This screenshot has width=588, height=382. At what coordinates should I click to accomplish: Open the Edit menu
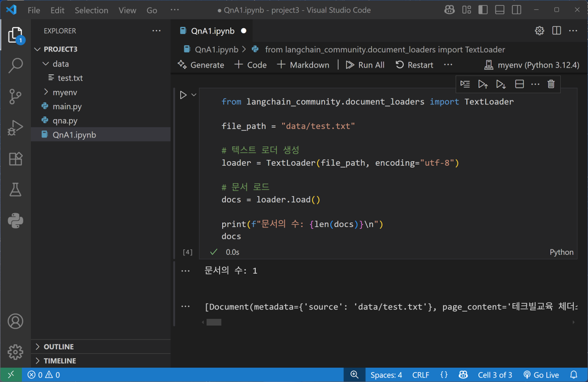[57, 10]
